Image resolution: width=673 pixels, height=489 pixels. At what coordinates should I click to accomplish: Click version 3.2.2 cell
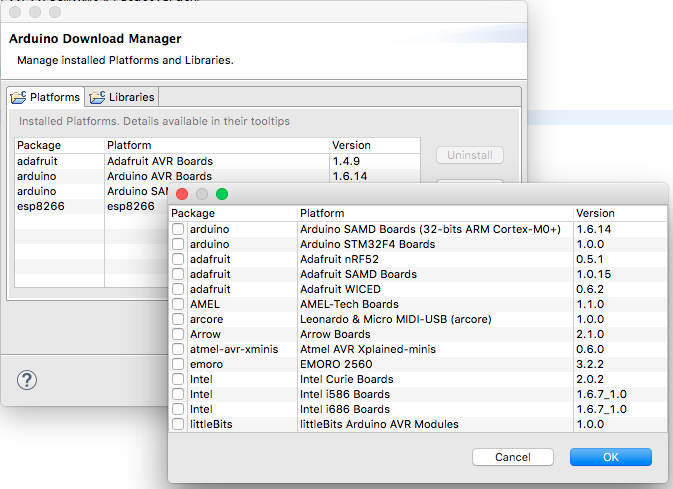[590, 364]
